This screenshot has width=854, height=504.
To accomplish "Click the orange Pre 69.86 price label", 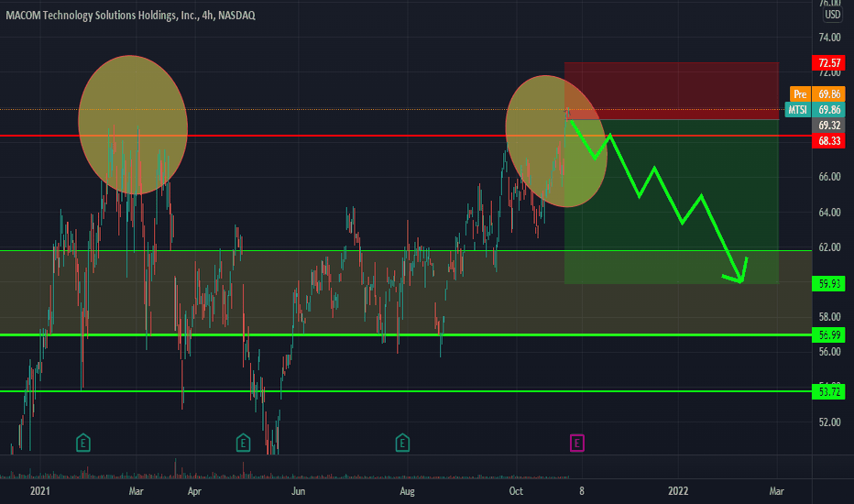I will (817, 94).
